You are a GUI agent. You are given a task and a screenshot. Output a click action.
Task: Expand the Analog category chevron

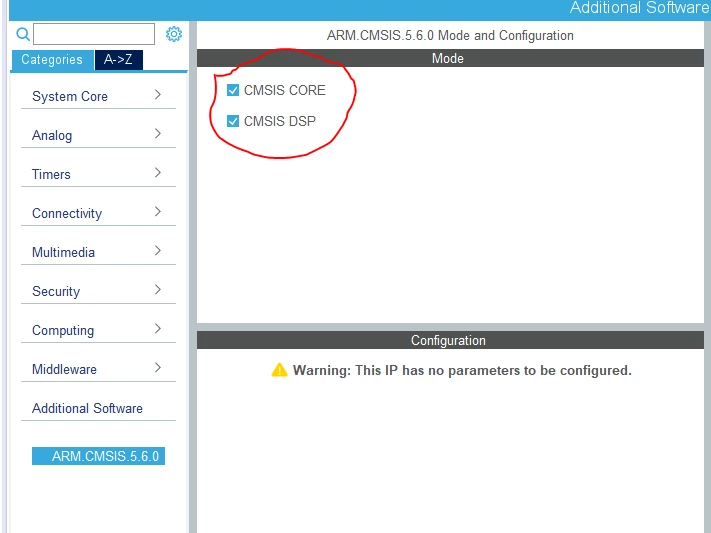point(158,134)
